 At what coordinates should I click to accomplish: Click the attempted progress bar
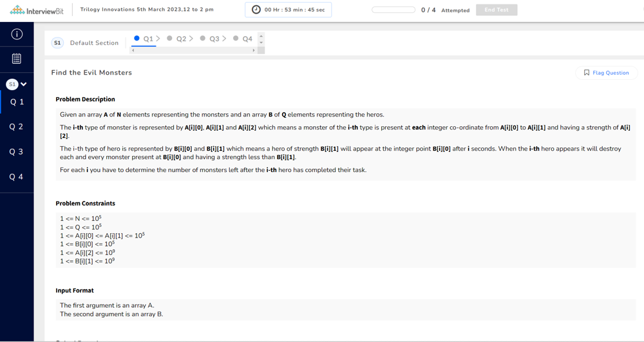coord(393,10)
